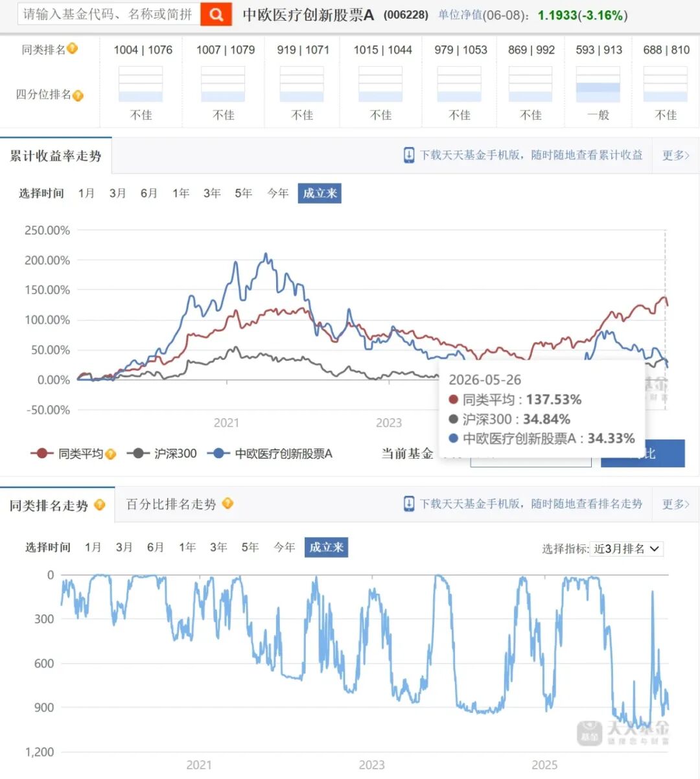
Task: Focus the fund code search input field
Action: click(x=109, y=14)
